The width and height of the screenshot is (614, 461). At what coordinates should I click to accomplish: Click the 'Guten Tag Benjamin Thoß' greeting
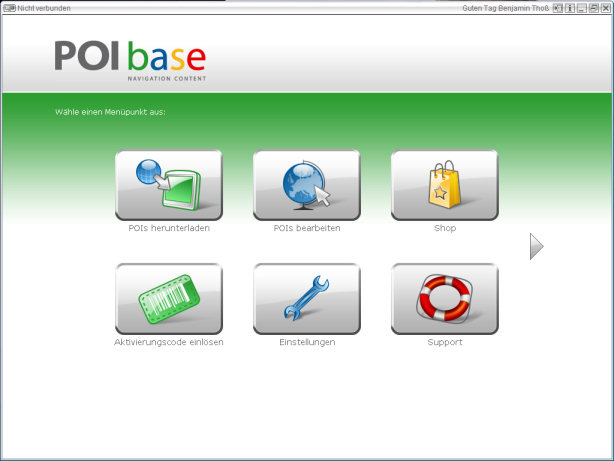pos(506,7)
